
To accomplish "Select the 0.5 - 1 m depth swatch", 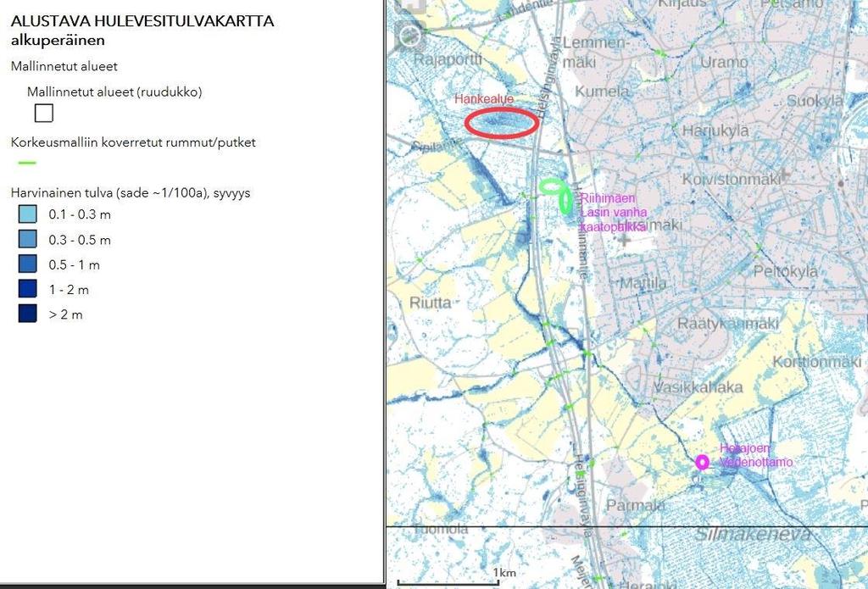I will click(28, 264).
